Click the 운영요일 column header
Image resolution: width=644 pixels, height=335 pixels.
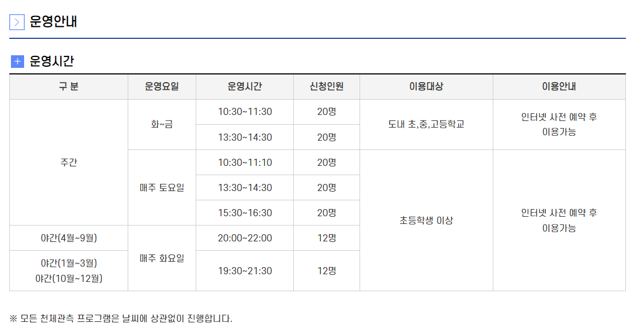pyautogui.click(x=162, y=86)
